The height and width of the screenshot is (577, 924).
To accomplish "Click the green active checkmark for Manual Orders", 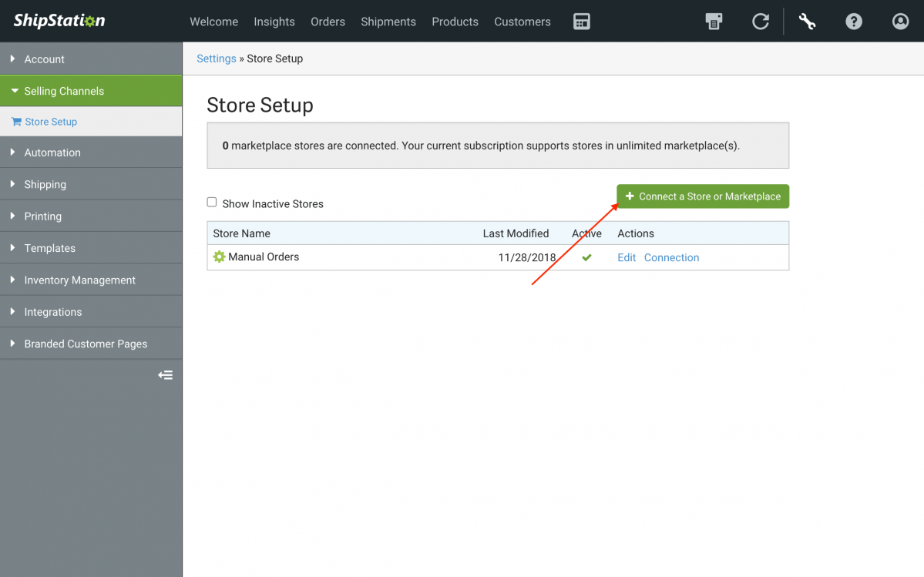I will pyautogui.click(x=586, y=257).
